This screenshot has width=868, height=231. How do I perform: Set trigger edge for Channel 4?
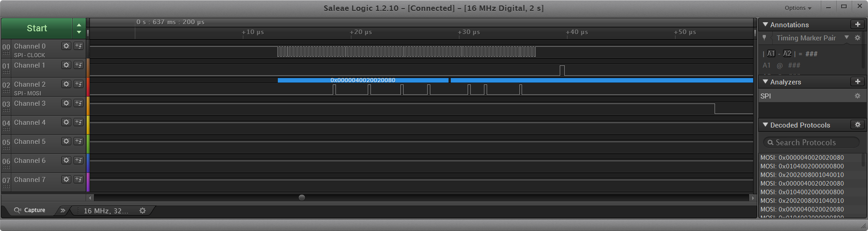click(79, 122)
